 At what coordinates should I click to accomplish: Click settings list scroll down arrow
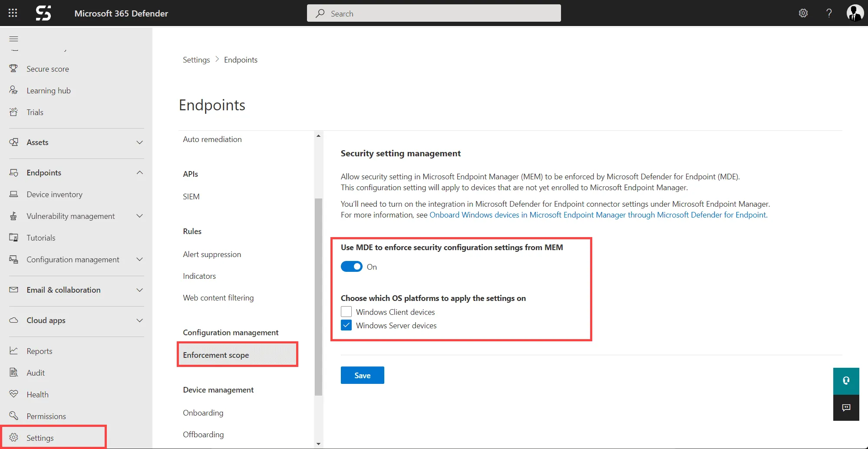coord(319,444)
